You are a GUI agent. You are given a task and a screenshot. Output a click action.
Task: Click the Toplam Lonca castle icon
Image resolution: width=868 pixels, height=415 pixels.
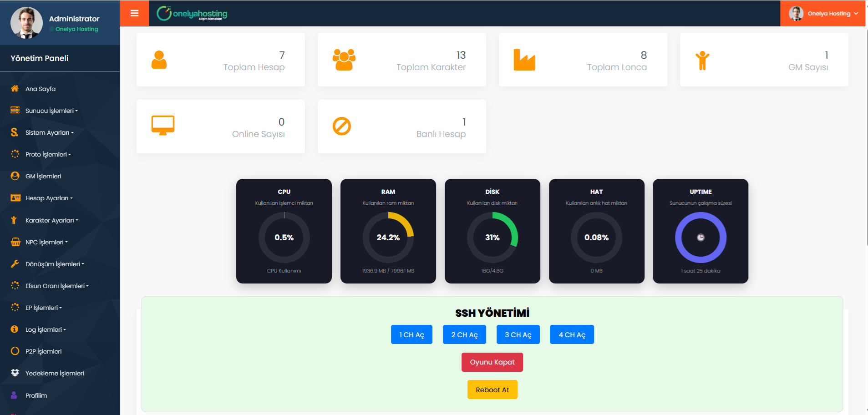[524, 60]
